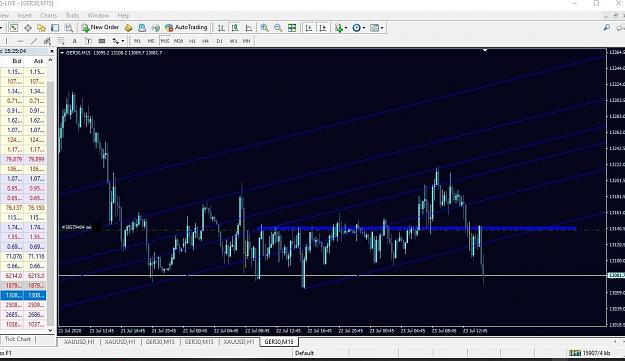
Task: Click the blue figure icon beside MetaEditor
Action: point(142,28)
